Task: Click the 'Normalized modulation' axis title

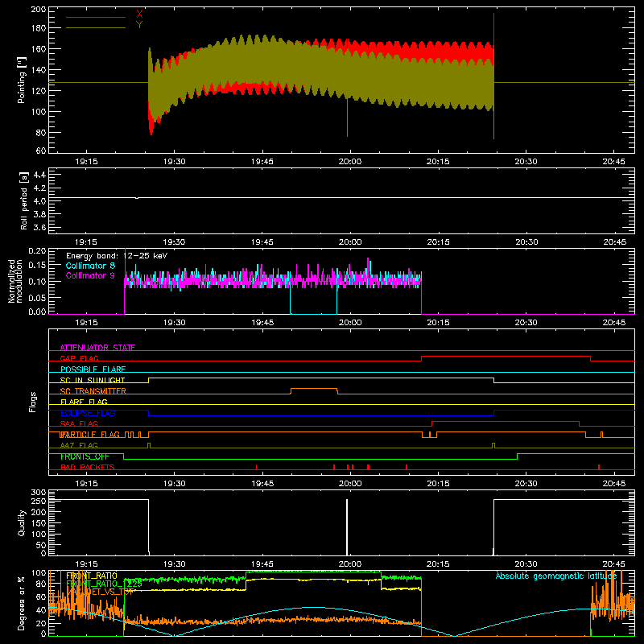Action: click(15, 281)
